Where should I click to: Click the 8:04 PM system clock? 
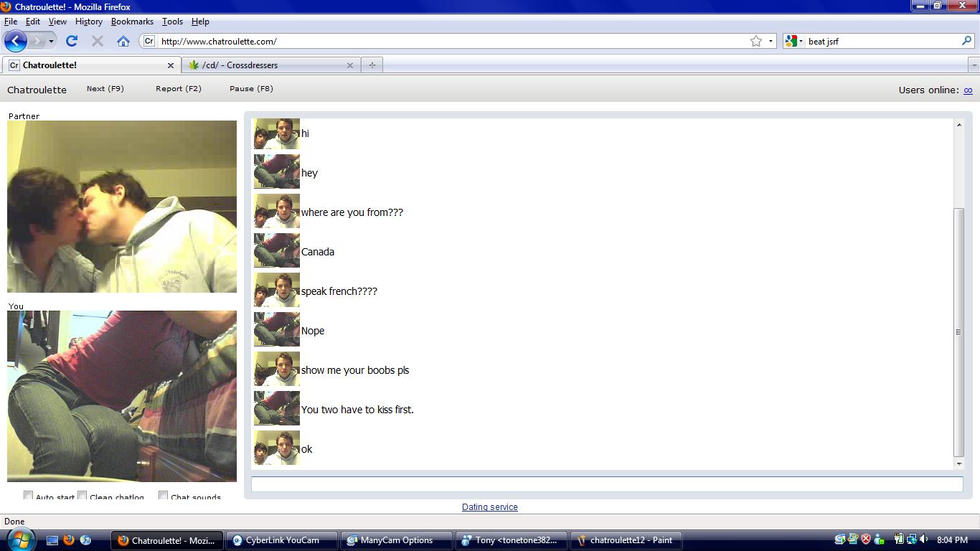[x=952, y=540]
